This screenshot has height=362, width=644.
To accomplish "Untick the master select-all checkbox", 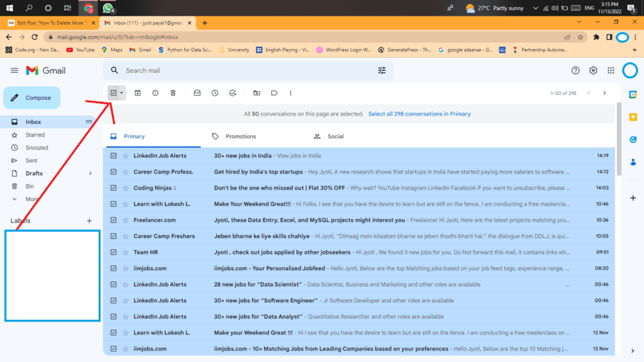I will click(x=113, y=93).
